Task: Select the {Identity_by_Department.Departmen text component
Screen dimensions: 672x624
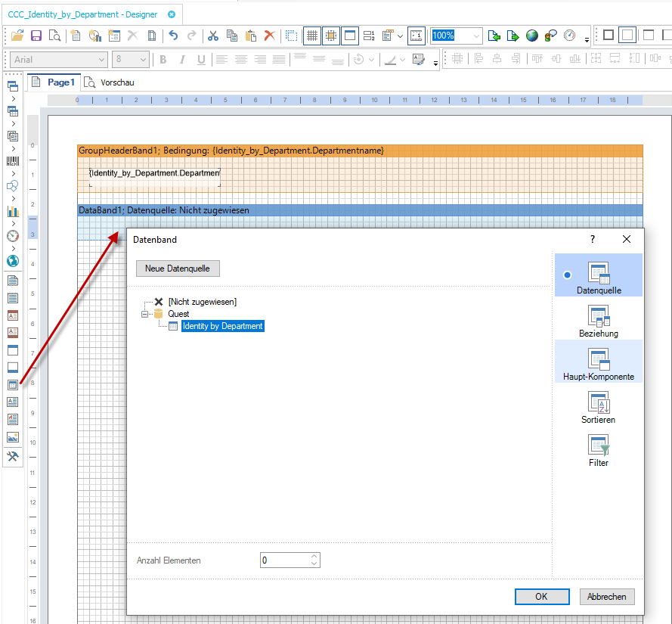Action: (x=155, y=177)
